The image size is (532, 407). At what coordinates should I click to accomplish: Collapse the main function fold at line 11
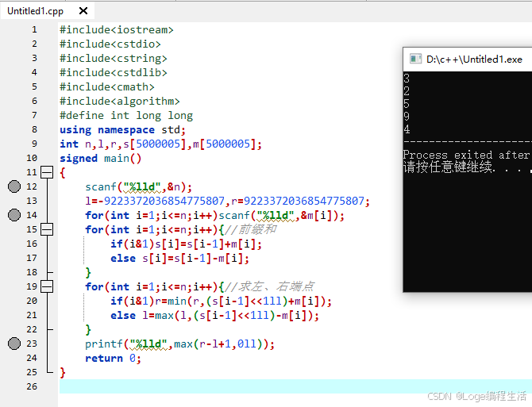[47, 172]
